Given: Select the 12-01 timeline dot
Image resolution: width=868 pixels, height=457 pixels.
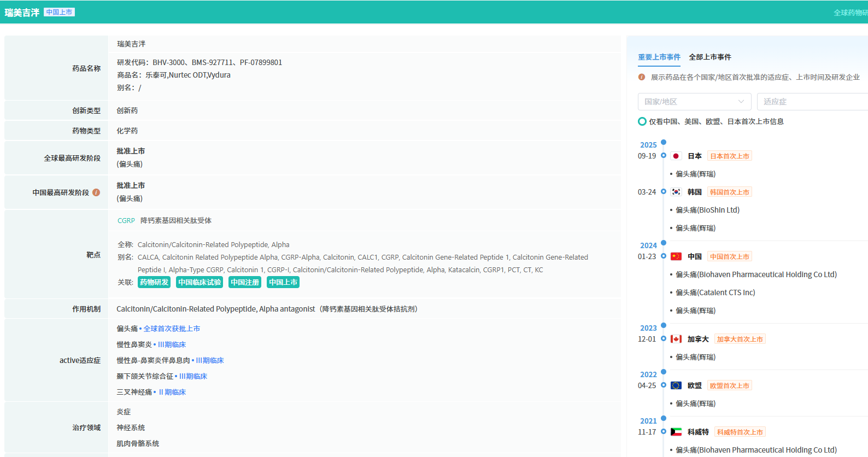Looking at the screenshot, I should click(664, 339).
